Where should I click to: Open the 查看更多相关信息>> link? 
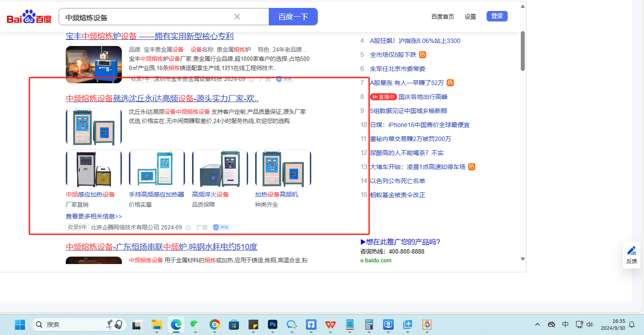tap(94, 216)
